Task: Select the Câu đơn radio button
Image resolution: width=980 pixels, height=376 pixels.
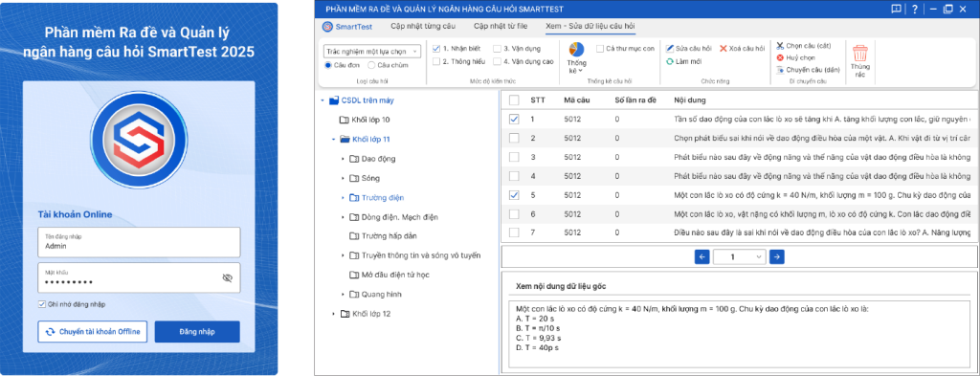Action: (x=328, y=65)
